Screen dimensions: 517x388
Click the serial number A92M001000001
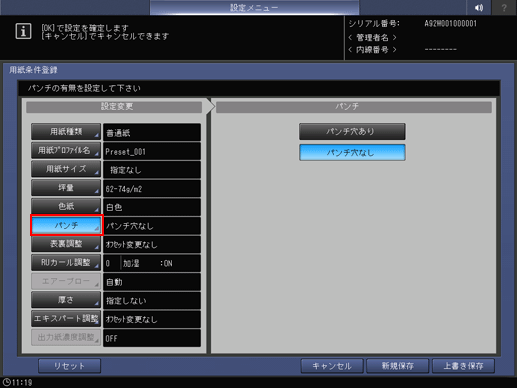tap(450, 24)
